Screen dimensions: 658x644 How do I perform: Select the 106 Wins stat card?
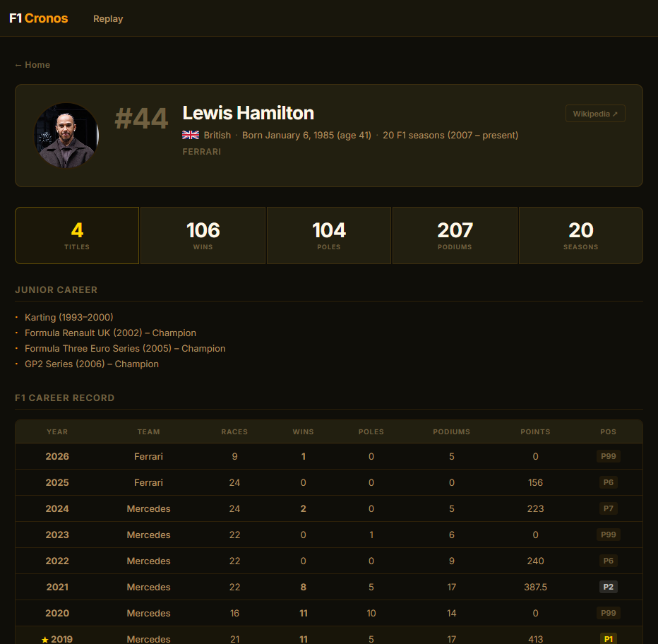pyautogui.click(x=203, y=235)
